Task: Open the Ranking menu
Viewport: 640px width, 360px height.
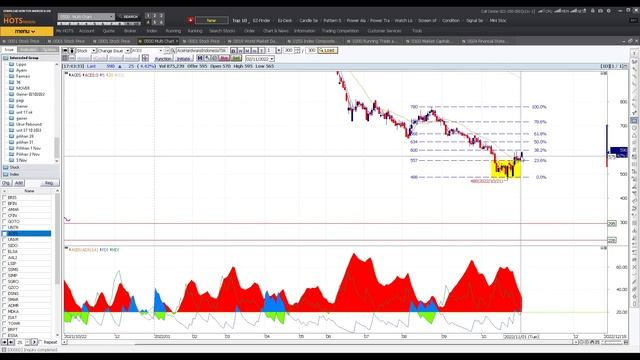Action: click(x=195, y=31)
